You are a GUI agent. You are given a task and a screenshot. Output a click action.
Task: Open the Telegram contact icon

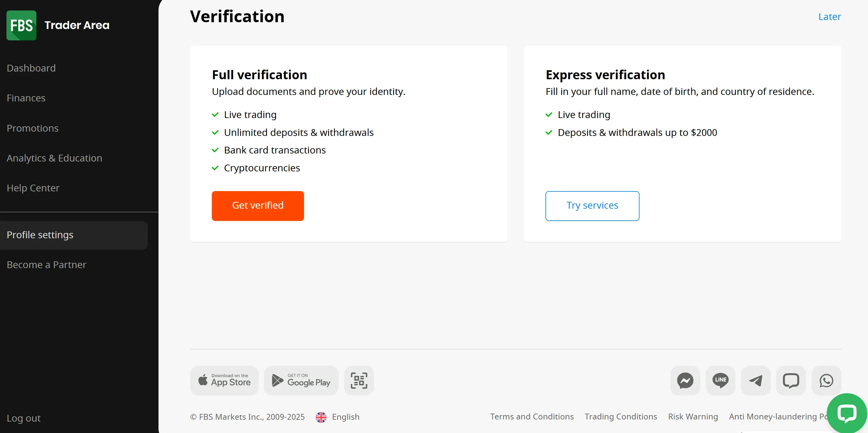756,381
